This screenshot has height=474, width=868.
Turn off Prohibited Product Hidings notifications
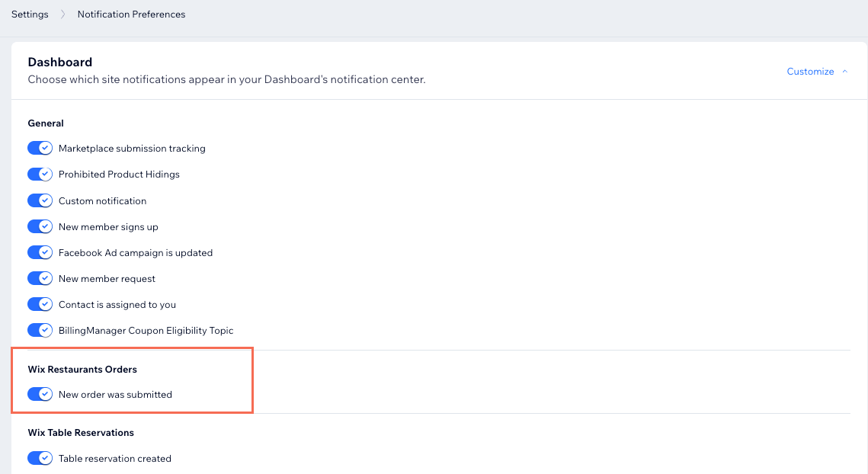pyautogui.click(x=40, y=174)
